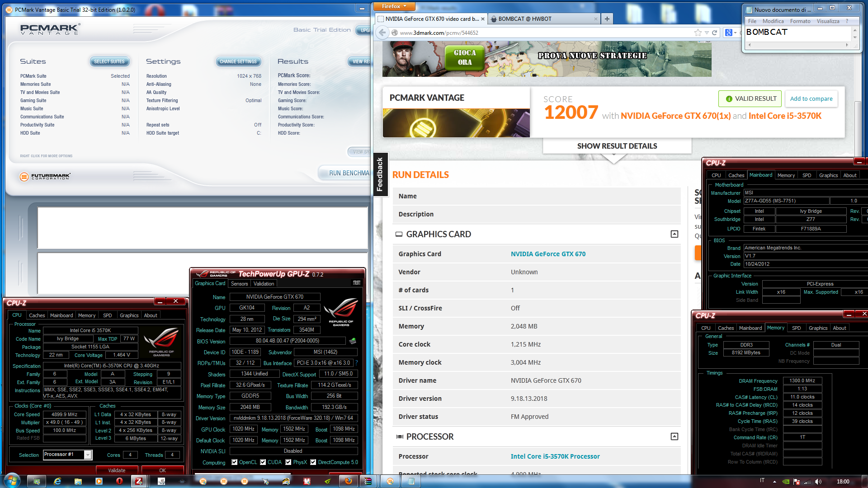The width and height of the screenshot is (868, 488).
Task: Switch to the Validation tab in GPU-Z
Action: (x=264, y=284)
